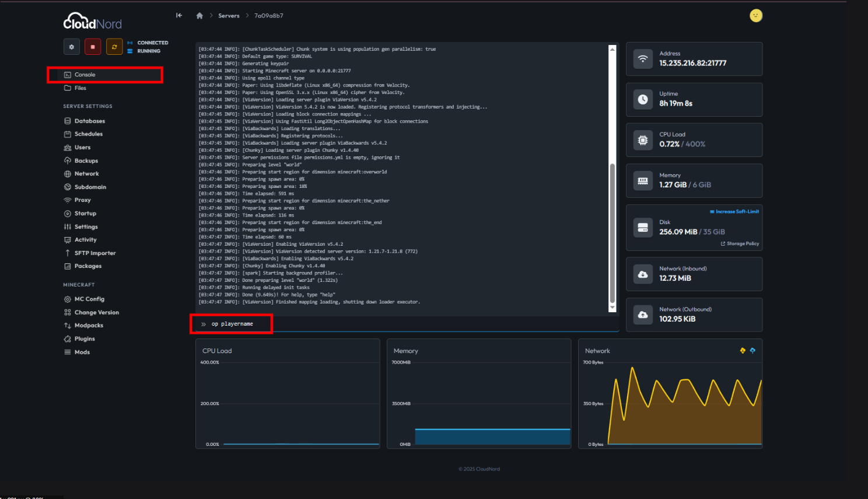The height and width of the screenshot is (499, 868).
Task: Open the Change Version page
Action: pos(96,313)
